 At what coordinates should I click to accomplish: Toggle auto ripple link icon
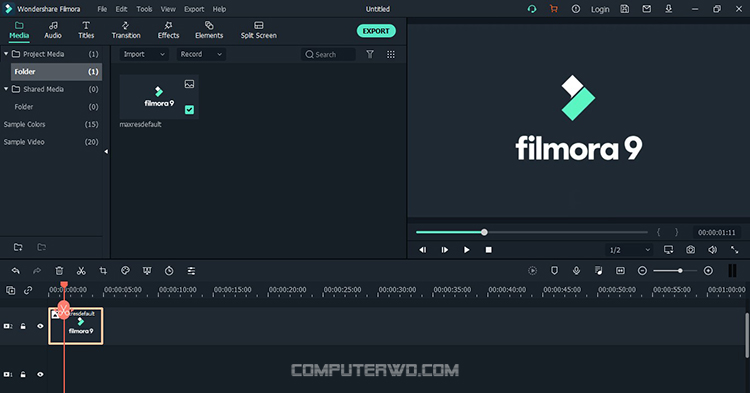tap(28, 290)
